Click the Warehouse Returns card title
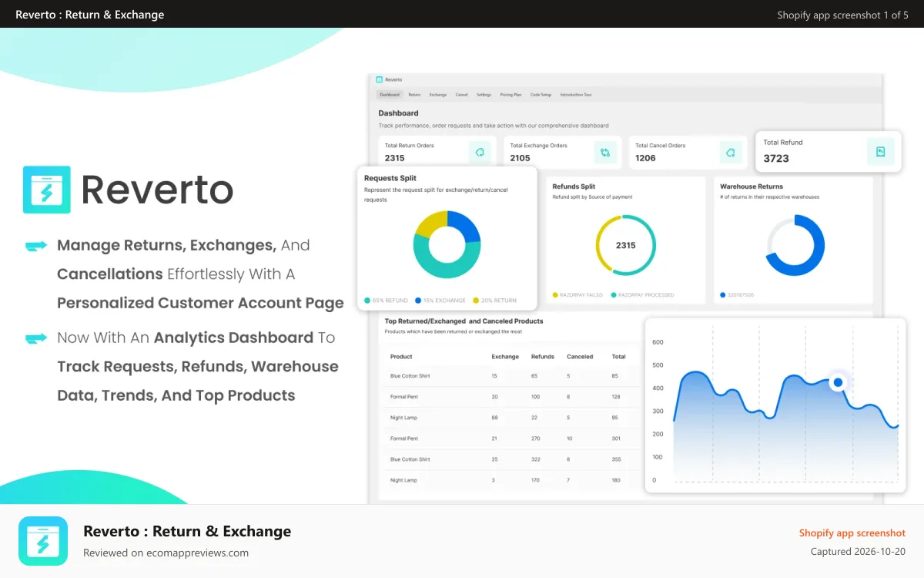The width and height of the screenshot is (924, 578). [752, 187]
